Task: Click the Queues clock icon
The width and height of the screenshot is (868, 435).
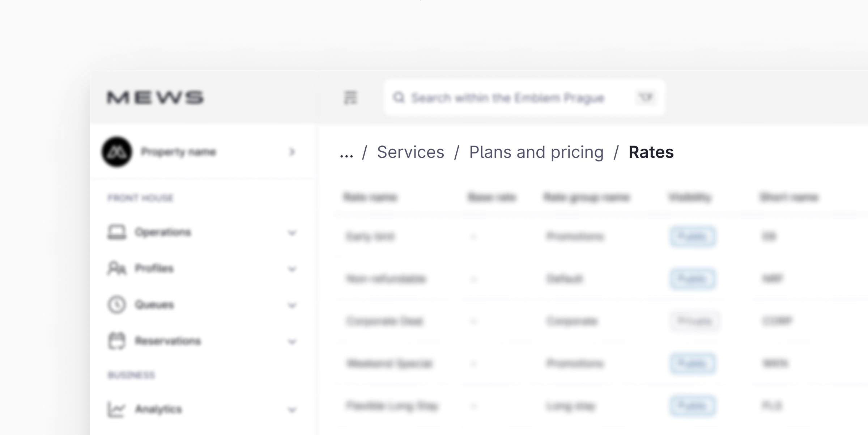Action: click(116, 305)
